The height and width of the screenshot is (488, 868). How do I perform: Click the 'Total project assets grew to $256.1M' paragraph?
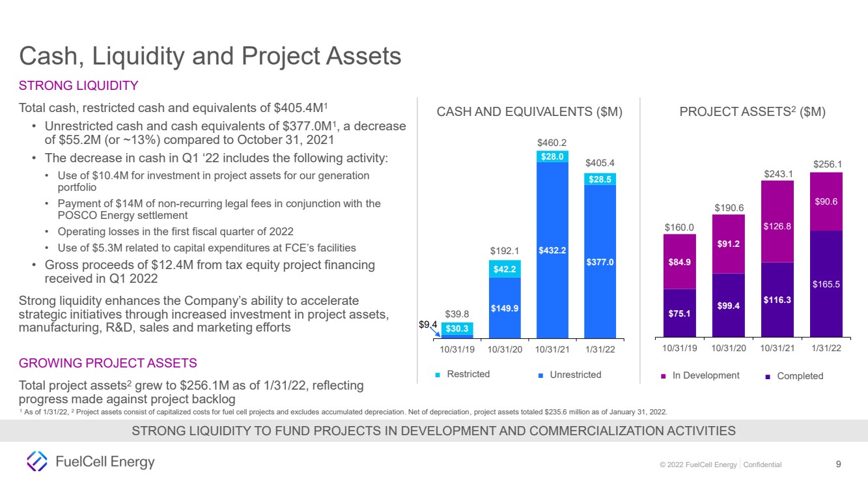click(x=191, y=392)
